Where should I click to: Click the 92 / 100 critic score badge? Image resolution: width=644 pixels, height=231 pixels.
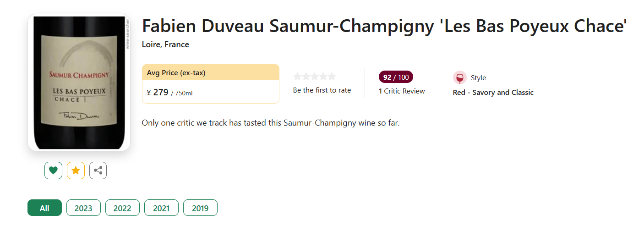[396, 77]
